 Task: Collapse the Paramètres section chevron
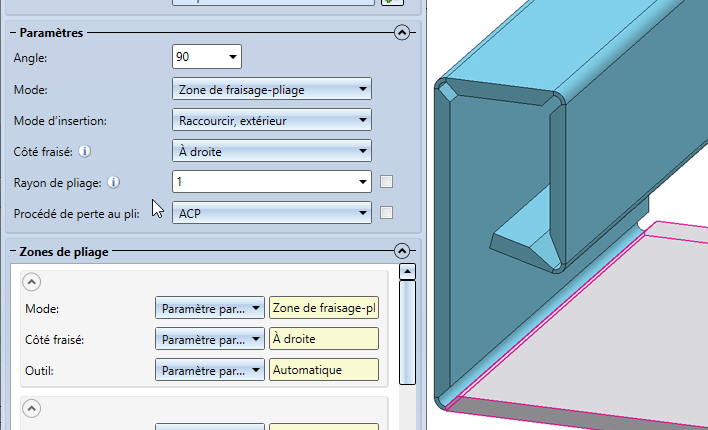(402, 33)
